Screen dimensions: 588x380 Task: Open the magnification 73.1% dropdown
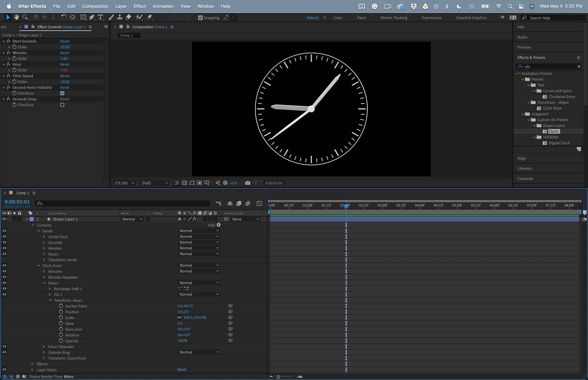[124, 183]
